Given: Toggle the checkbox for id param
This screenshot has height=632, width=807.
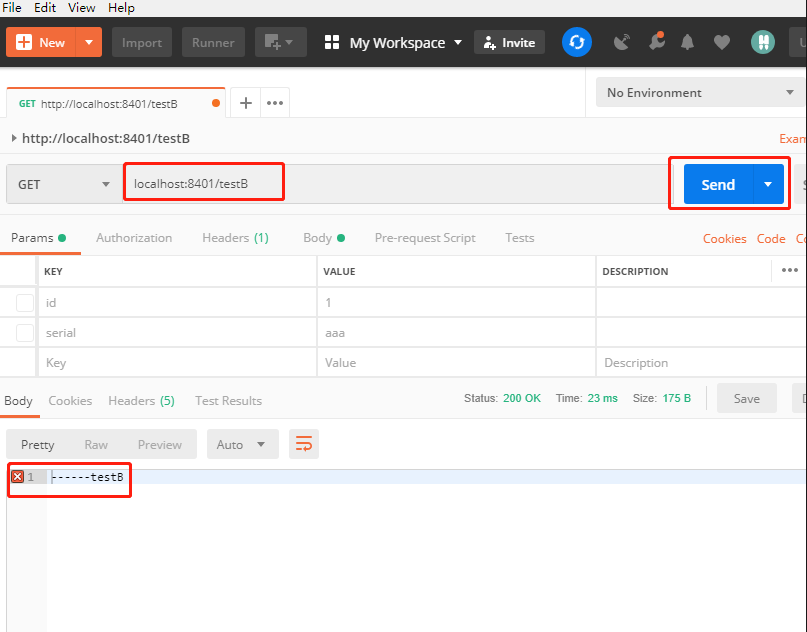Looking at the screenshot, I should (x=25, y=303).
